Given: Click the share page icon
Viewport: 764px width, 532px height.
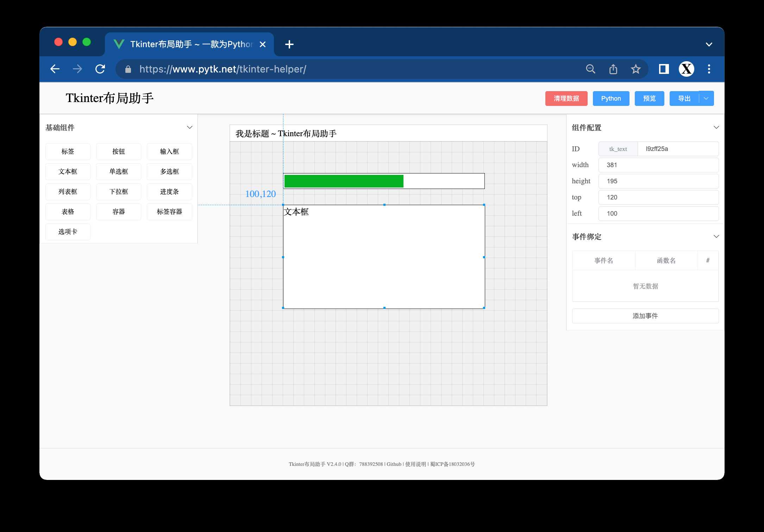Looking at the screenshot, I should pyautogui.click(x=613, y=69).
